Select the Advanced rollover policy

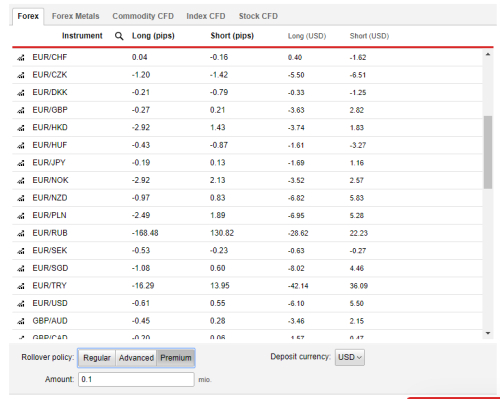136,358
